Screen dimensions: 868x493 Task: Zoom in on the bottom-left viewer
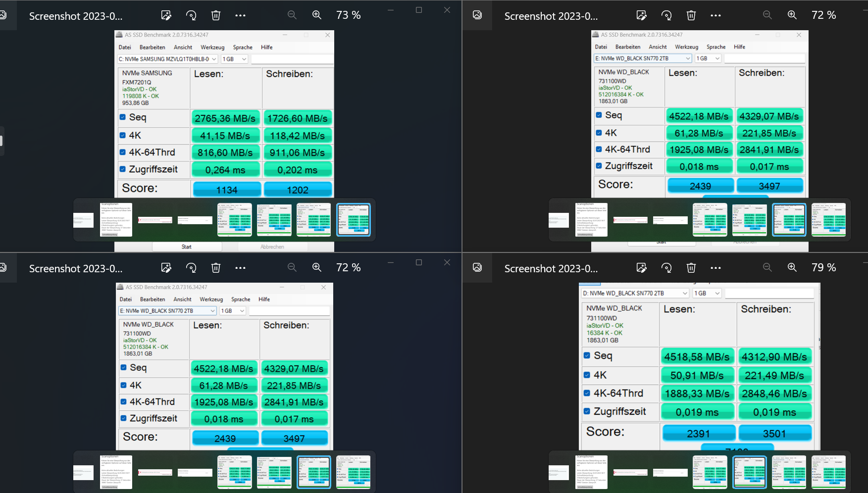(x=317, y=267)
